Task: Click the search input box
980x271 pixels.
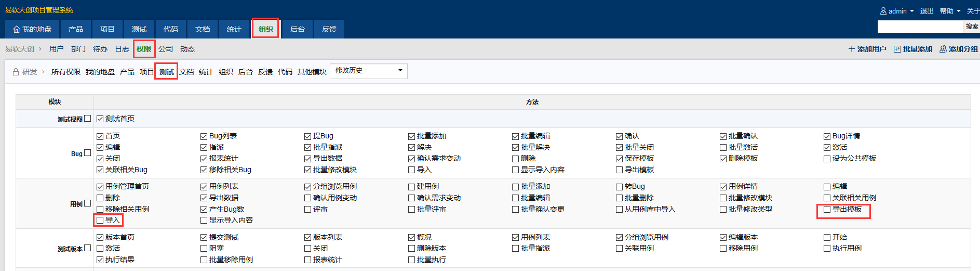Action: point(920,26)
